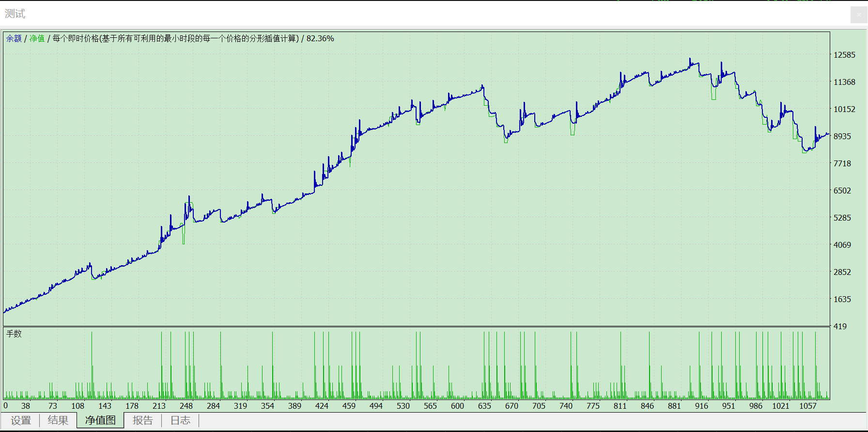Image resolution: width=868 pixels, height=432 pixels.
Task: Click the 419 value on the vertical axis
Action: (x=840, y=326)
